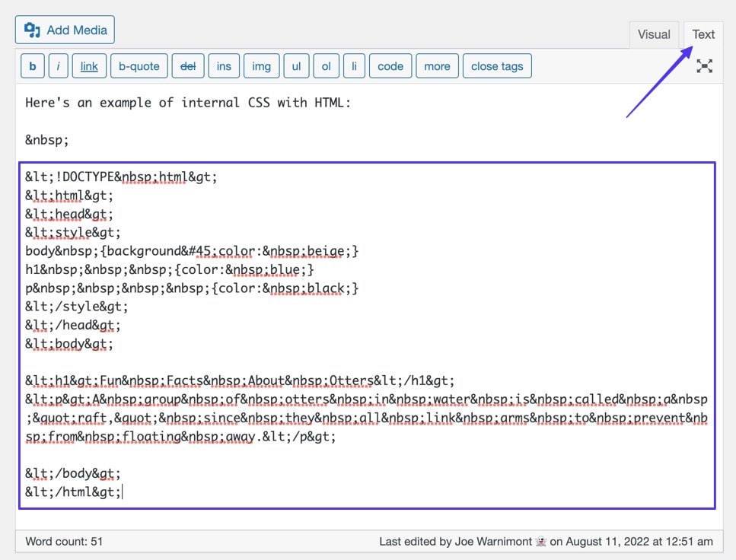Add unordered list with ul button
Screen dimensions: 736x560
[296, 66]
